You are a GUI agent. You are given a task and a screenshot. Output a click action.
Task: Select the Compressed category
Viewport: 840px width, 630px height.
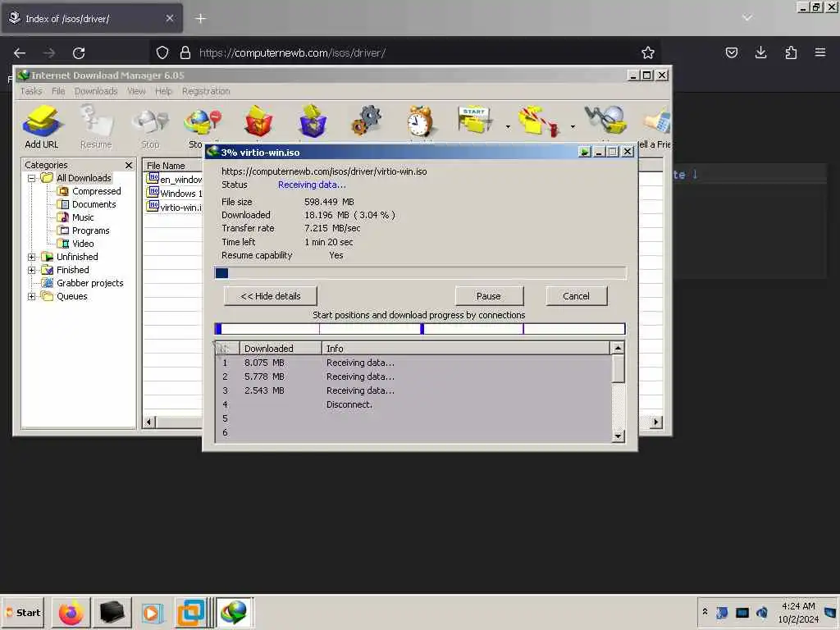[97, 191]
